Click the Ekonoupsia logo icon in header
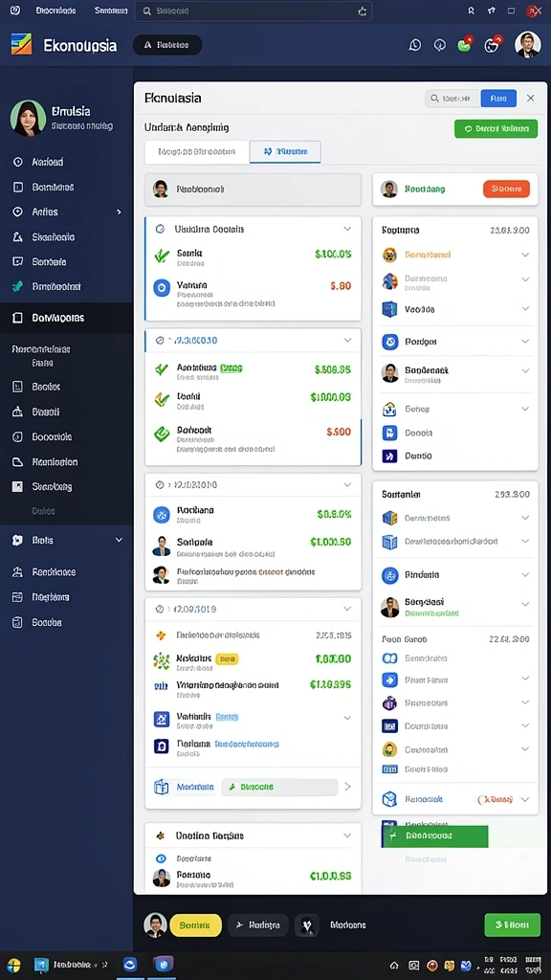 [21, 44]
